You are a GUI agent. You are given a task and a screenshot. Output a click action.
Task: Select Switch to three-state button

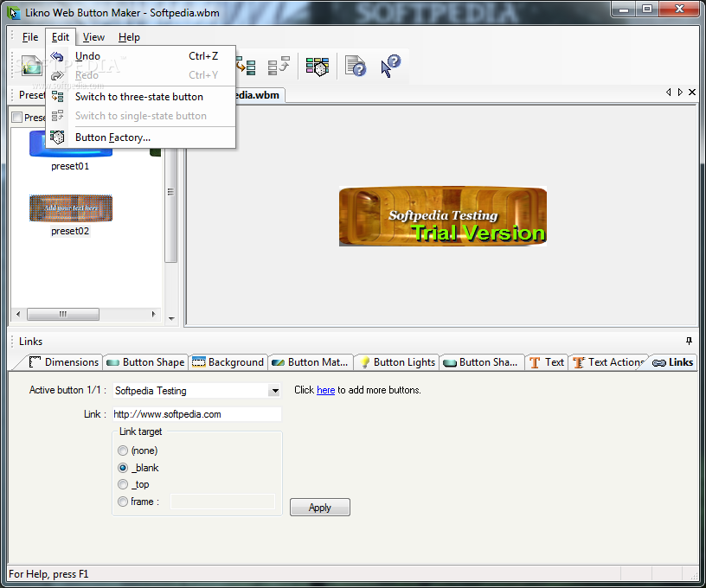coord(140,97)
